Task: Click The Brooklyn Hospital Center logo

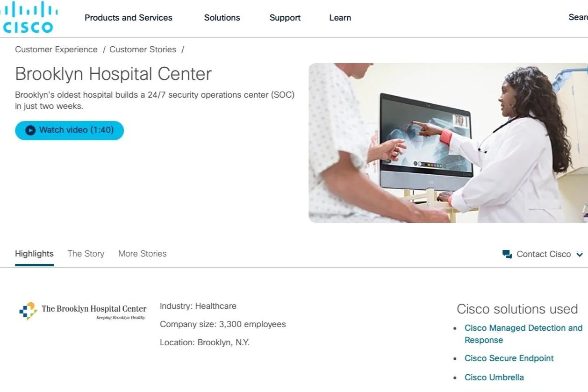Action: pos(83,311)
